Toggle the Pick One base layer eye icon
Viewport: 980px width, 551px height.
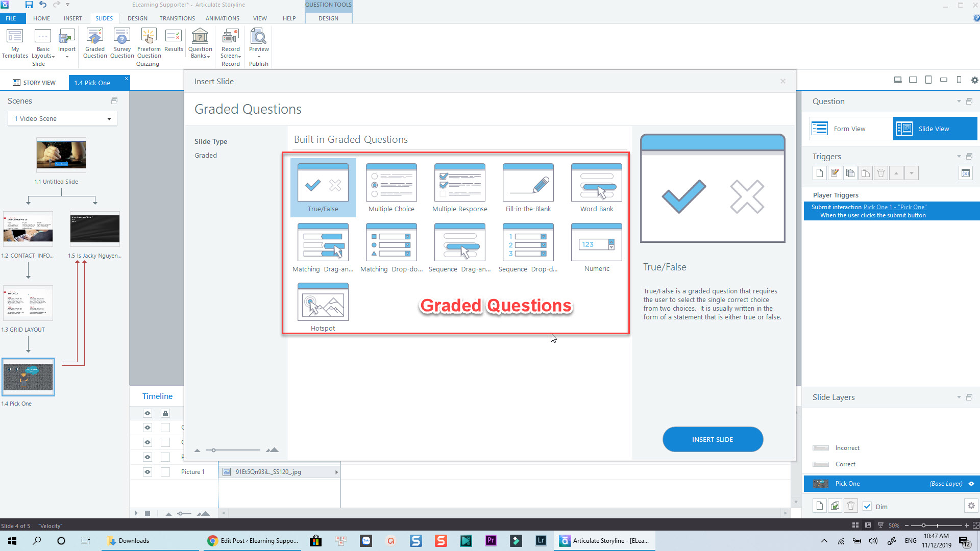[971, 484]
